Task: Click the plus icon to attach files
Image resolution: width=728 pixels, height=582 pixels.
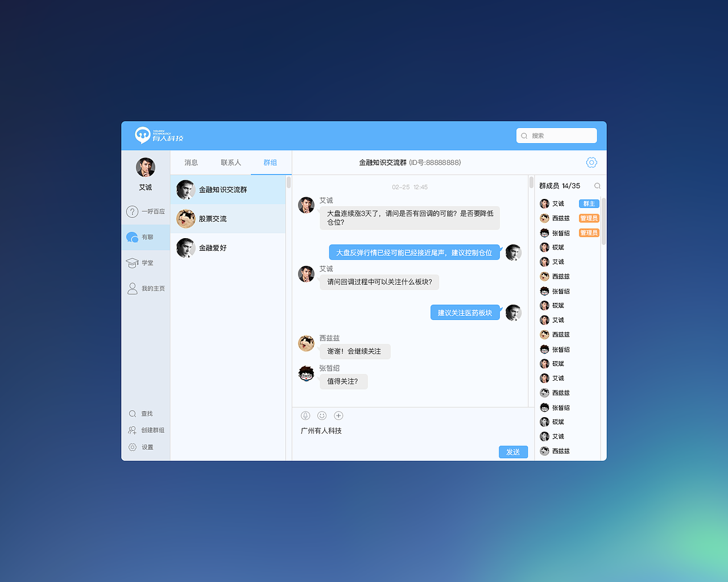Action: (338, 415)
